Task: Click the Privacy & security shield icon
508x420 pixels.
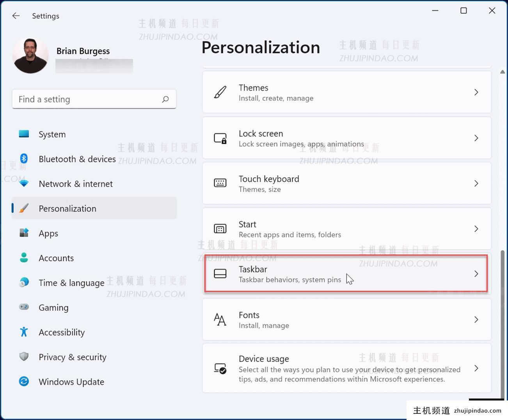Action: coord(24,356)
